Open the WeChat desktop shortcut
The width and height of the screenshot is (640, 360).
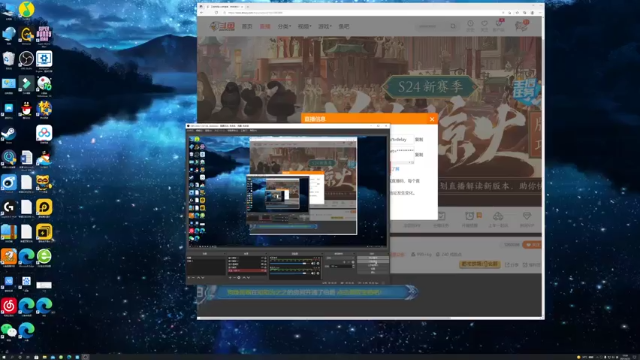tap(9, 331)
